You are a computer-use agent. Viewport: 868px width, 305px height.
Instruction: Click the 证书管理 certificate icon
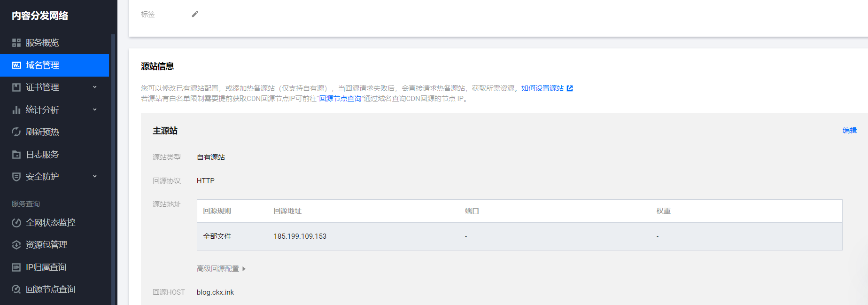coord(16,87)
